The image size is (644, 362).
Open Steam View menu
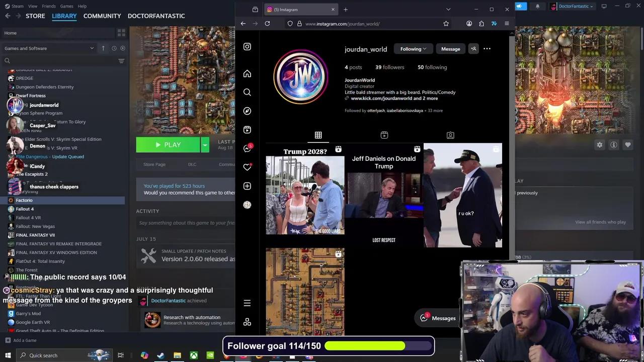coord(33,6)
